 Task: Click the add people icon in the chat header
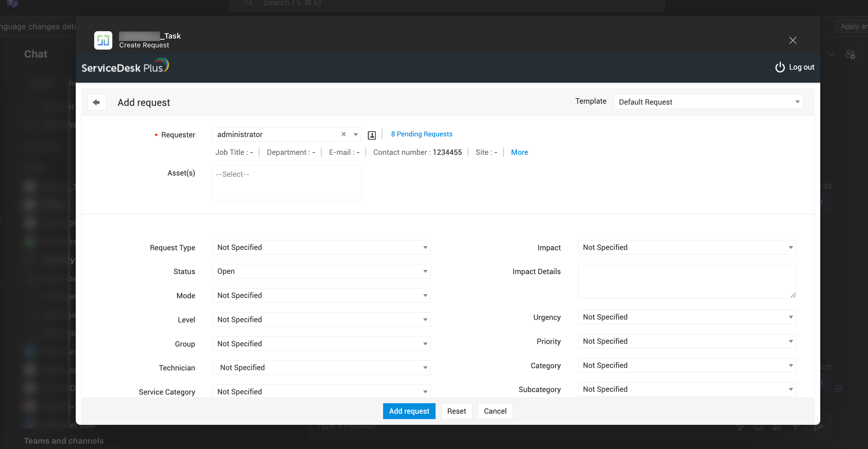point(850,54)
